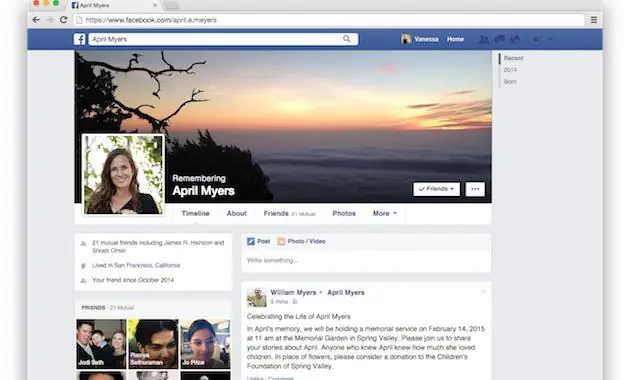Open the post options chevron
630x380 pixels.
pos(483,292)
